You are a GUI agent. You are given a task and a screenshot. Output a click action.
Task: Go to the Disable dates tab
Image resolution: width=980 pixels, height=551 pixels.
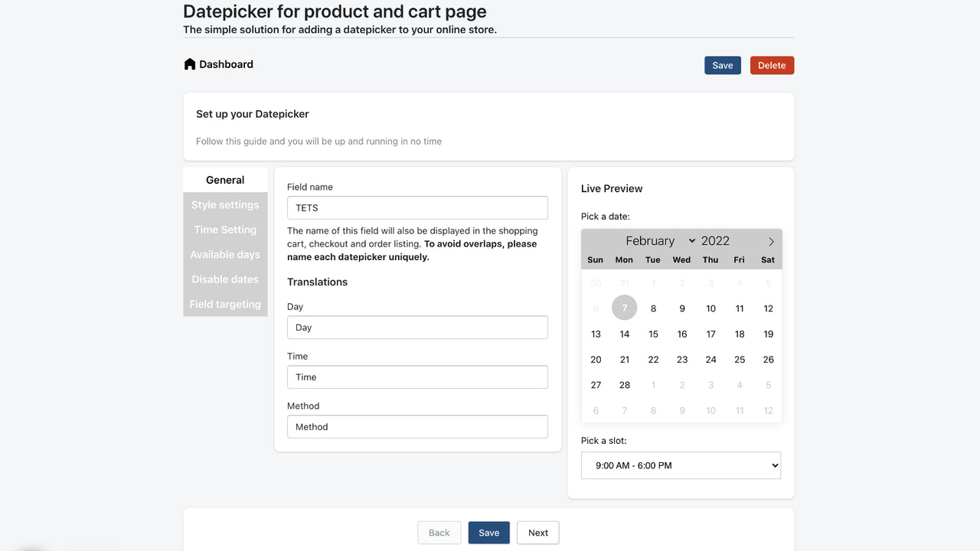pos(224,279)
